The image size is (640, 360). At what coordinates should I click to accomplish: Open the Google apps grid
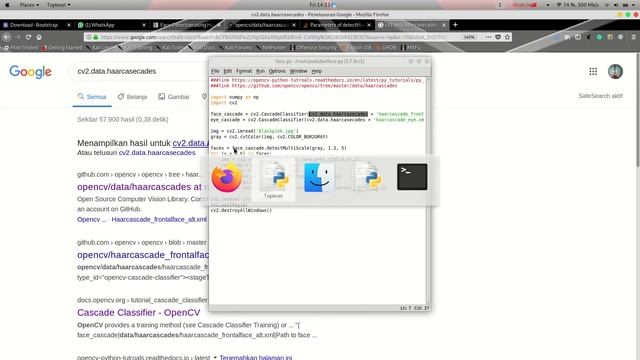click(x=593, y=71)
